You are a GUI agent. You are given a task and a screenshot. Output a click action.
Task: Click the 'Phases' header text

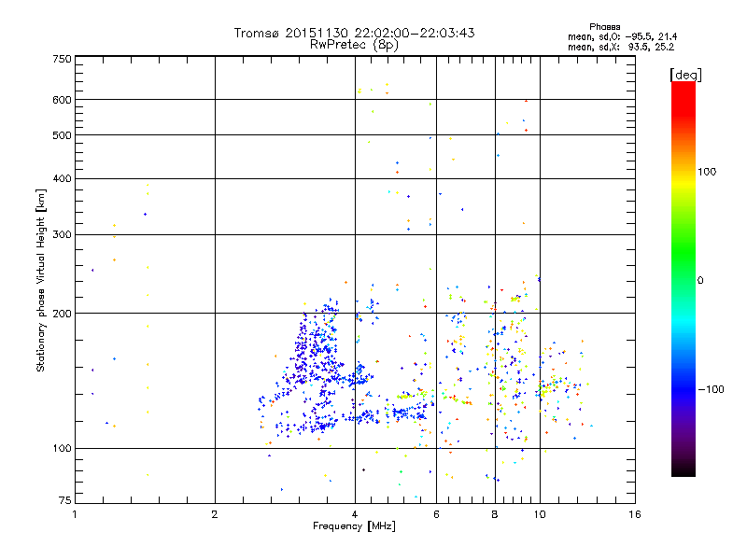pos(604,27)
